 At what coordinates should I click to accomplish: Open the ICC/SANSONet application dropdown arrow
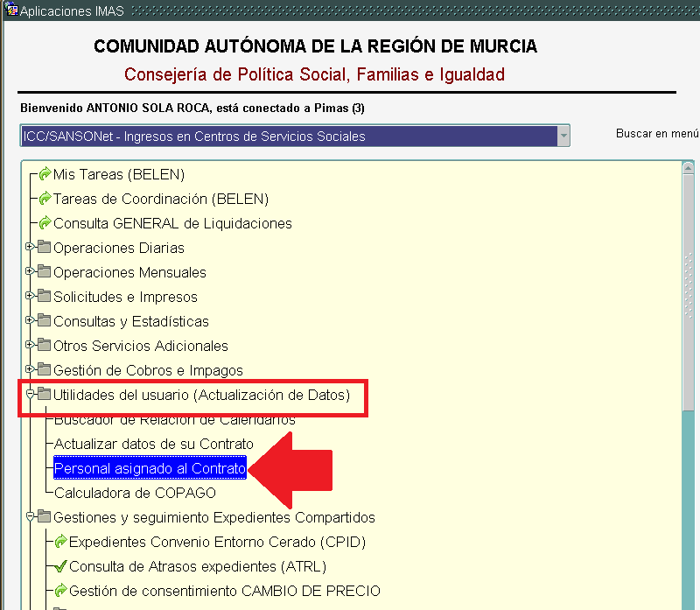click(x=563, y=136)
